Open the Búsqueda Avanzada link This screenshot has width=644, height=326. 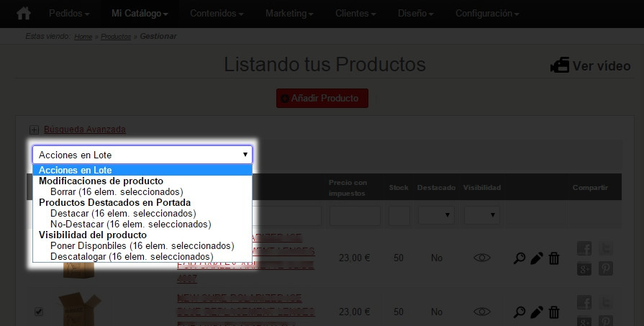[x=85, y=130]
